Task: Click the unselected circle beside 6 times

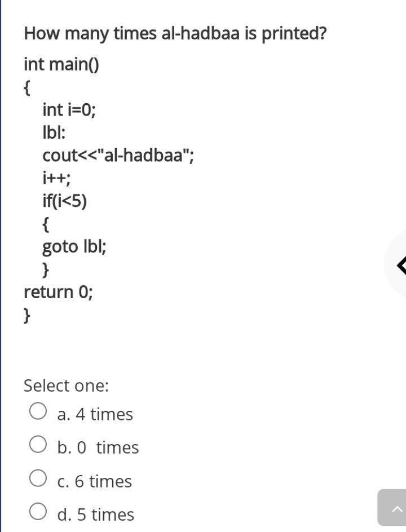Action: pyautogui.click(x=38, y=478)
